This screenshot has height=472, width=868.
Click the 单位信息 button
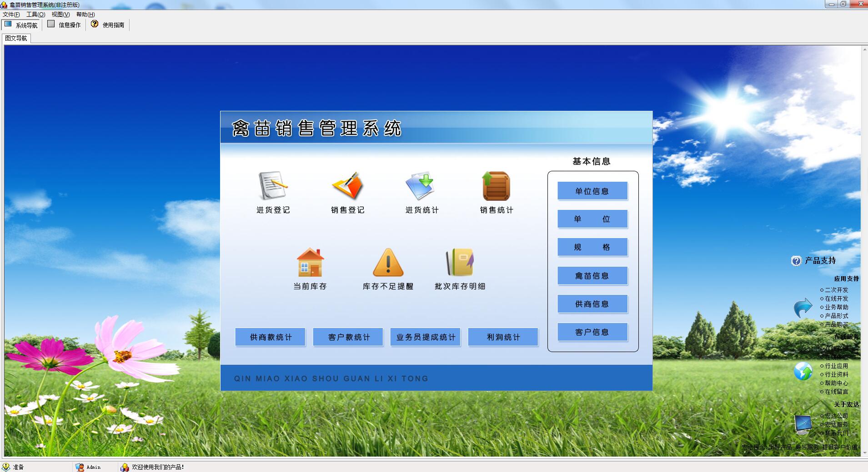pos(592,191)
